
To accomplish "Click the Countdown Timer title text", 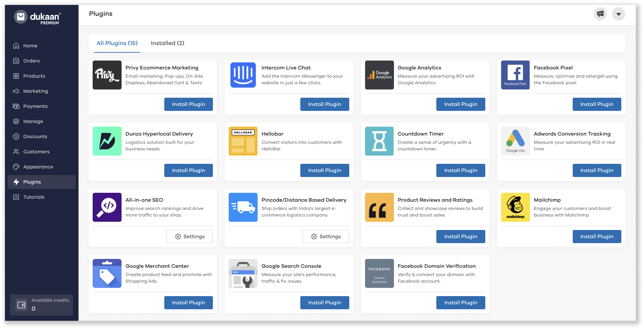I will pos(421,134).
